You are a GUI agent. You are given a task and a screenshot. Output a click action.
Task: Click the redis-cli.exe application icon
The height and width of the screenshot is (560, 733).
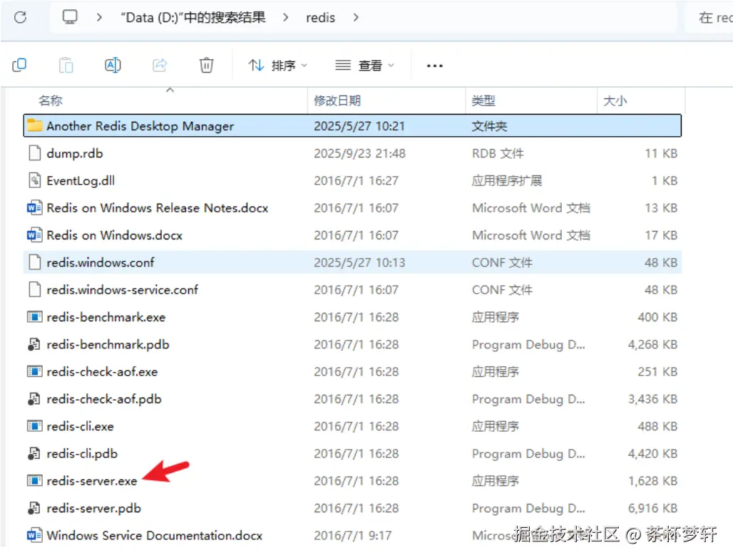point(35,426)
